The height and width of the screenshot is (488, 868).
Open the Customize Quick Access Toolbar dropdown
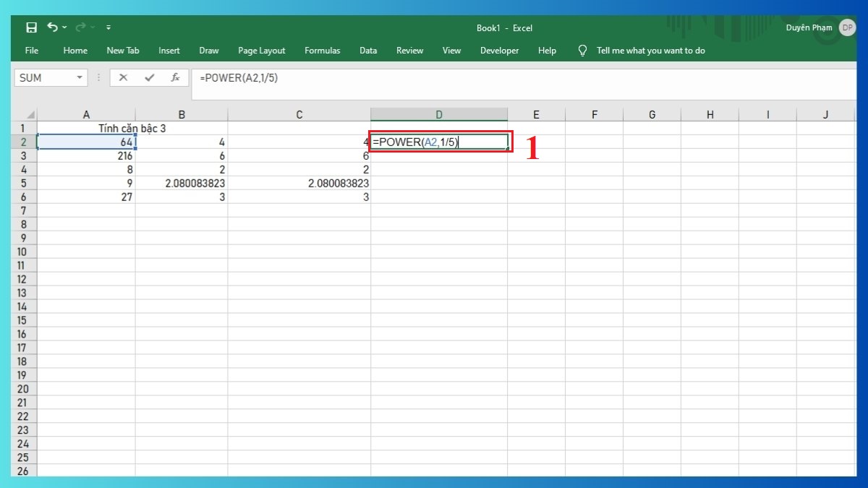click(109, 27)
